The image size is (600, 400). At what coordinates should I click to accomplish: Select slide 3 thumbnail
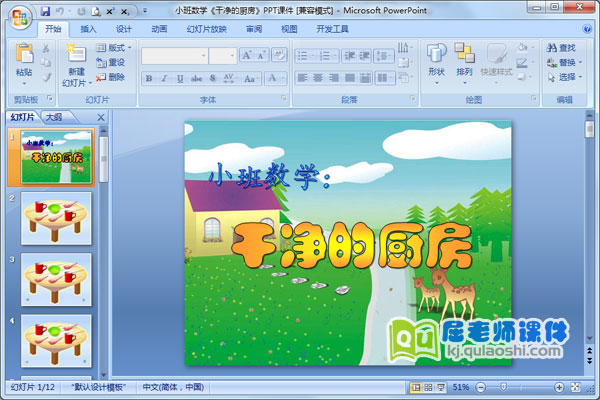[x=56, y=280]
